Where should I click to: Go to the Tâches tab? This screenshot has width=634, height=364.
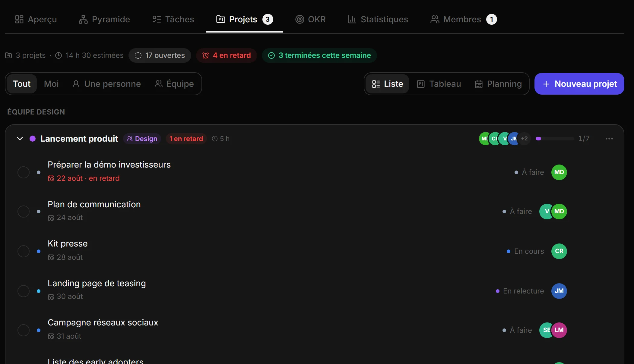173,19
